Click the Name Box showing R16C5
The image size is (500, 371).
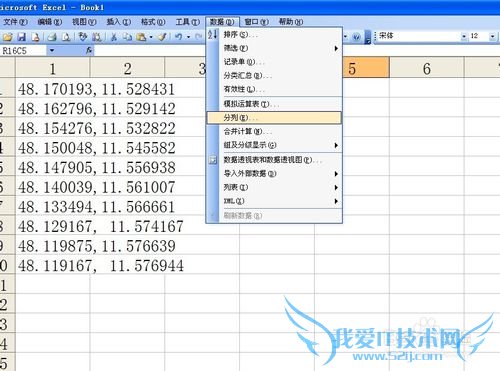[x=24, y=51]
